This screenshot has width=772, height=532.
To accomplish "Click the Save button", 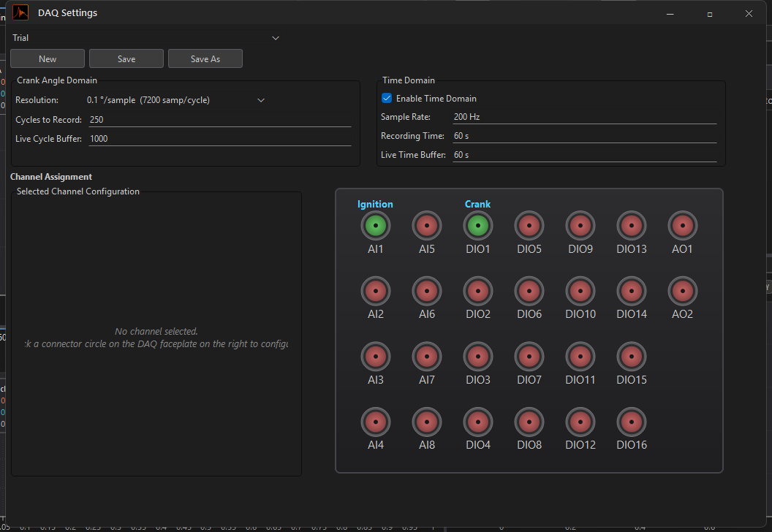I will click(126, 58).
